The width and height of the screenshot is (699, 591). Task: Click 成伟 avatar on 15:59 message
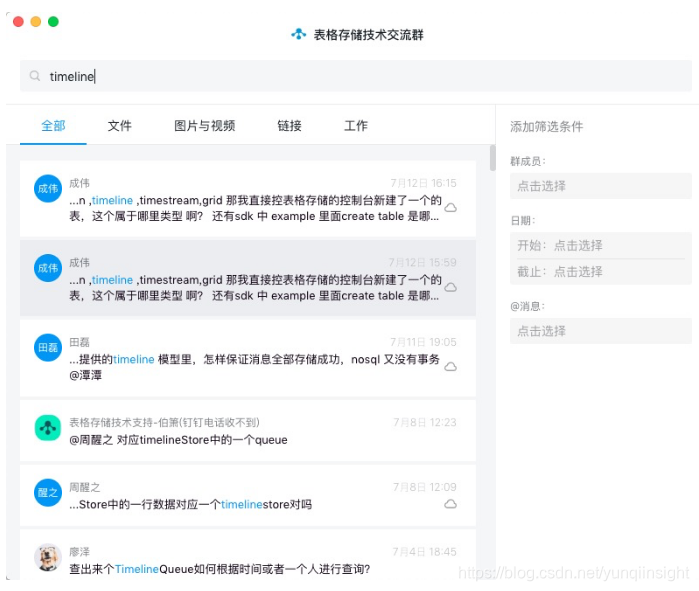[x=48, y=268]
